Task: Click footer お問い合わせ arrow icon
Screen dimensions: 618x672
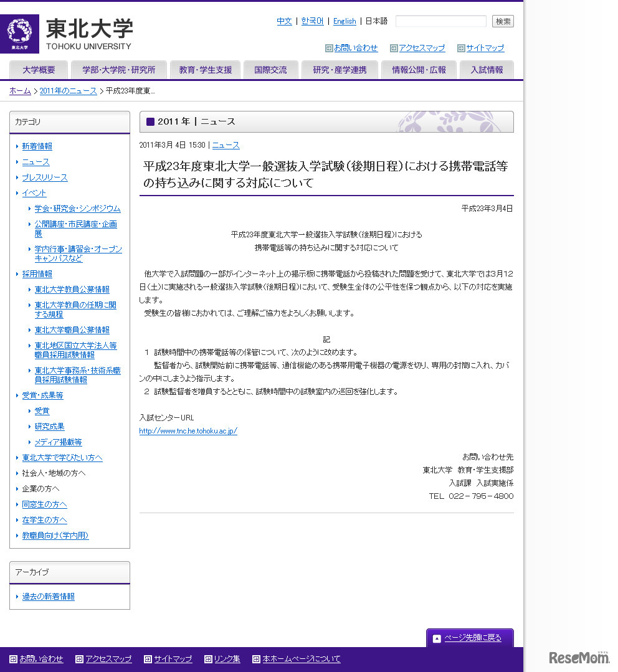Action: tap(13, 659)
